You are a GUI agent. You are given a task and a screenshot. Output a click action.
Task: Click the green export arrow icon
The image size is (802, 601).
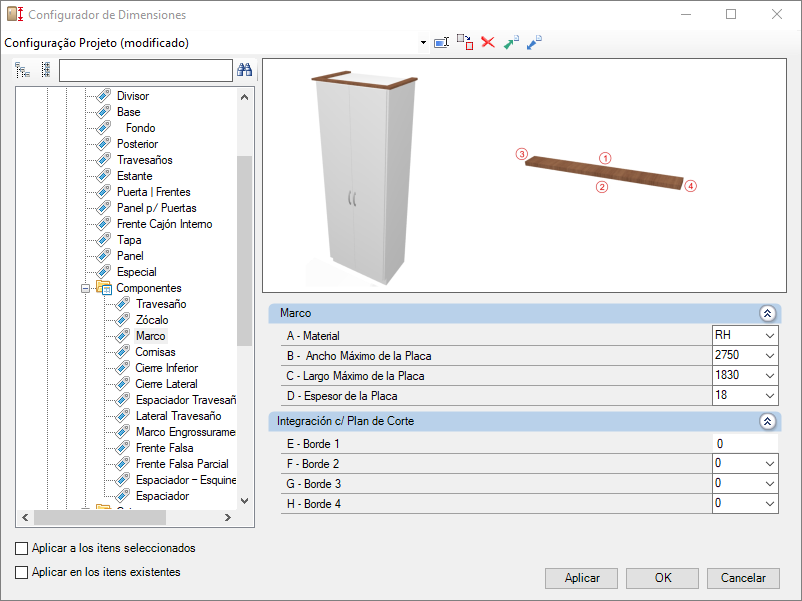point(511,43)
